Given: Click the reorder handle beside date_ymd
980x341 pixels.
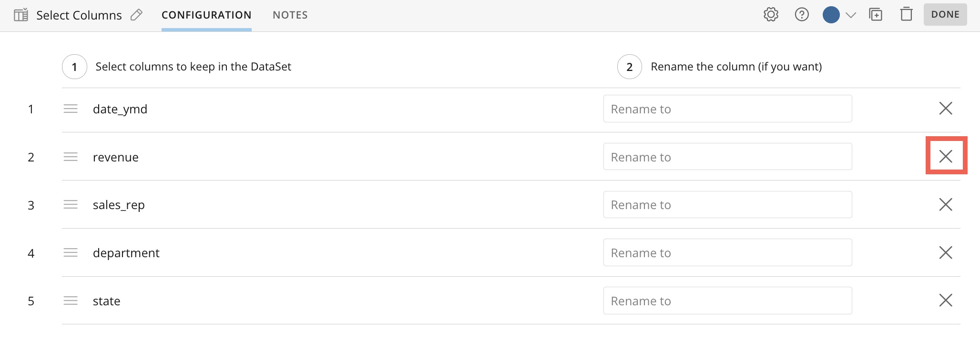Looking at the screenshot, I should click(x=71, y=109).
